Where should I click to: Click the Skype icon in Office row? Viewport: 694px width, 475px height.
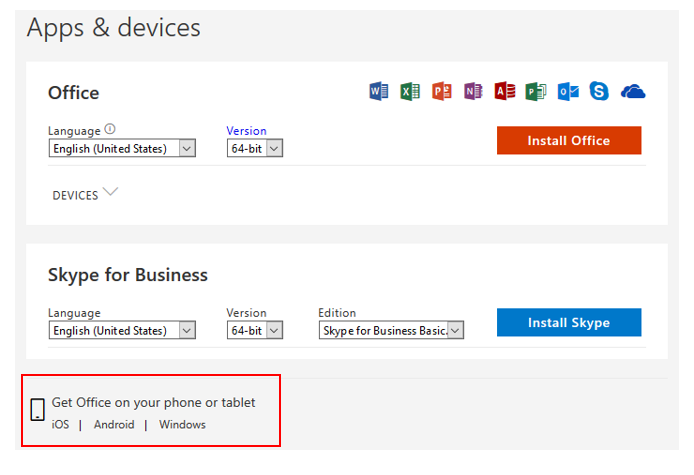tap(599, 91)
